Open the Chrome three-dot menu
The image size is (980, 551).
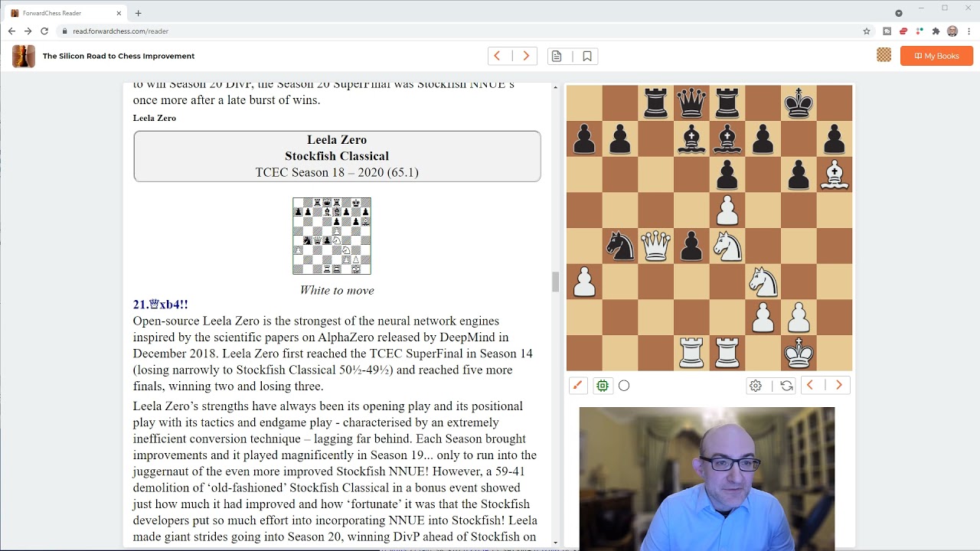[969, 31]
